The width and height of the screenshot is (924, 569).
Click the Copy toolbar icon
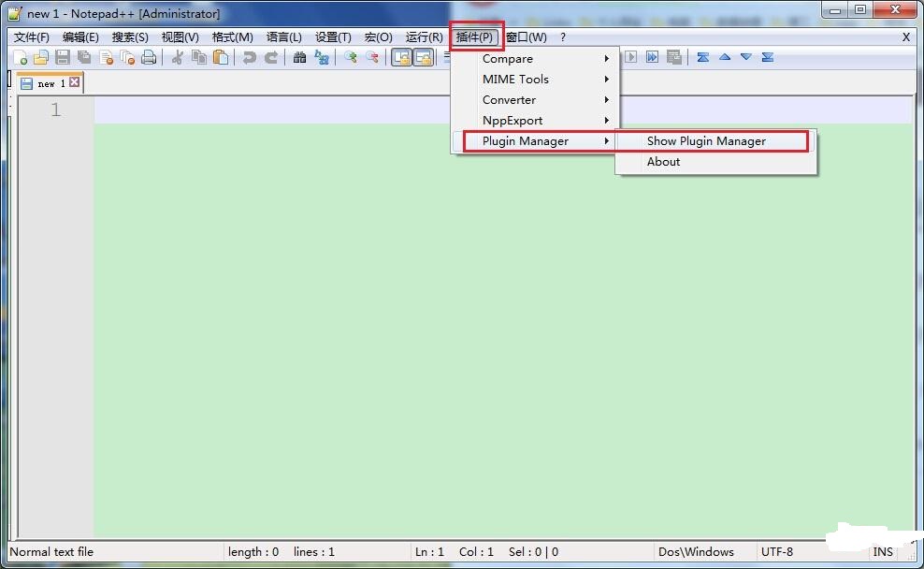[x=199, y=57]
